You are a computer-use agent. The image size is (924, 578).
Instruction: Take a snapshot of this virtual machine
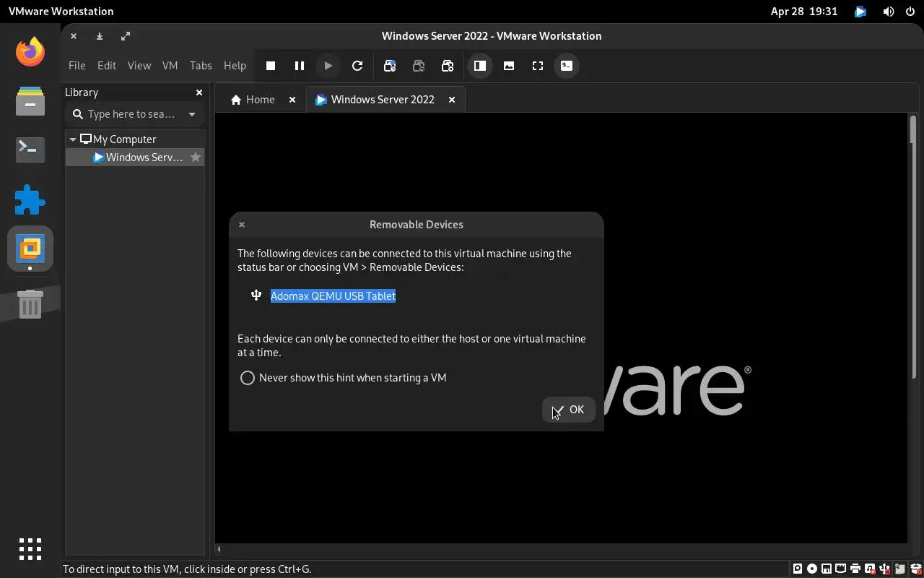390,66
